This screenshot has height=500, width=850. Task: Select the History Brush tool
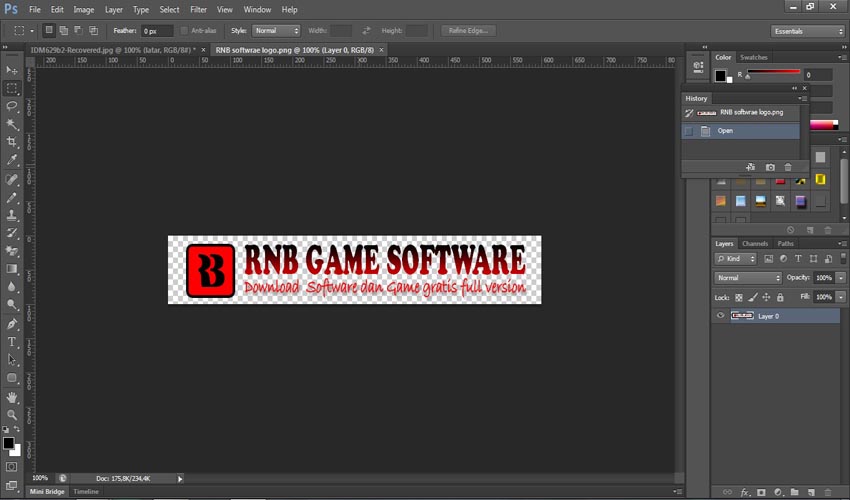coord(12,233)
